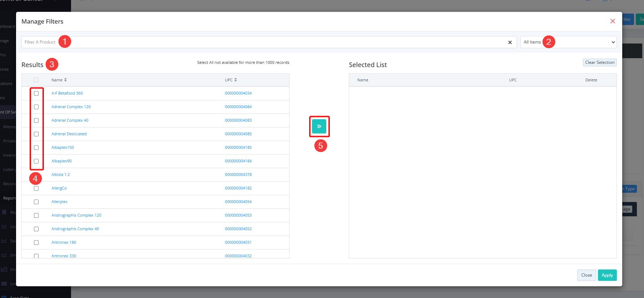The height and width of the screenshot is (298, 644).
Task: Click the Allerplex product name
Action: coord(59,202)
